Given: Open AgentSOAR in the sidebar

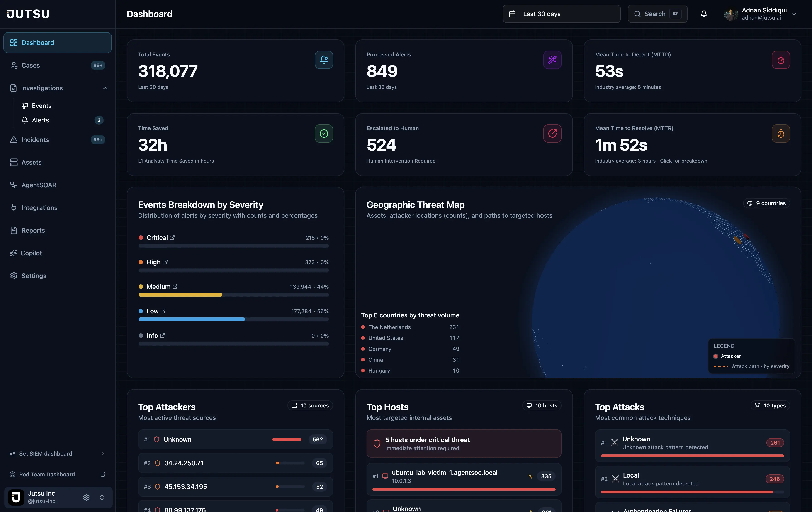Looking at the screenshot, I should pyautogui.click(x=57, y=185).
